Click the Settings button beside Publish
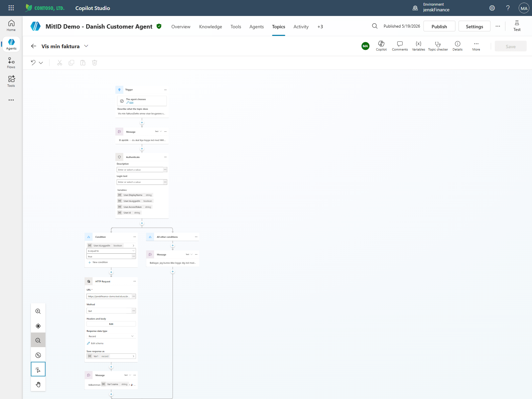Viewport: 532px width, 399px height. point(474,26)
